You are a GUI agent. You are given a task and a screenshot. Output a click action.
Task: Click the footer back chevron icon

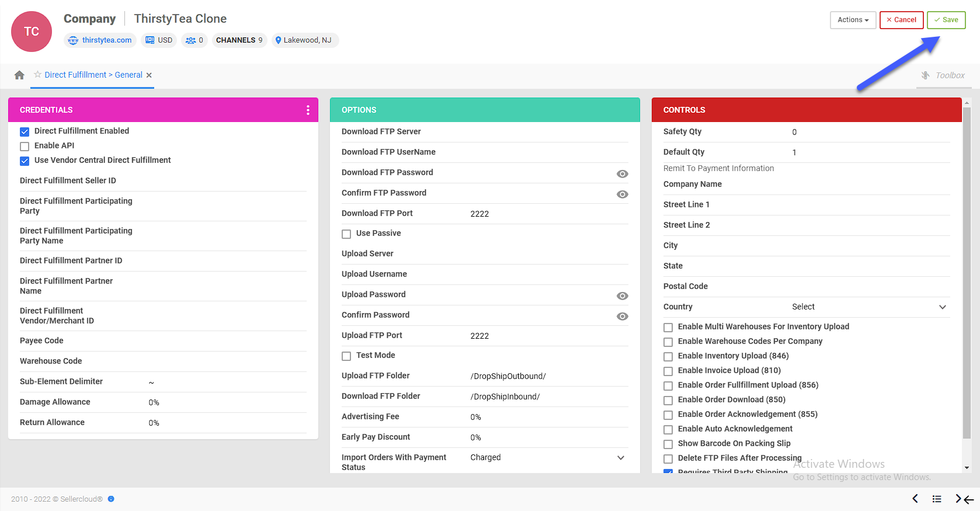[915, 498]
